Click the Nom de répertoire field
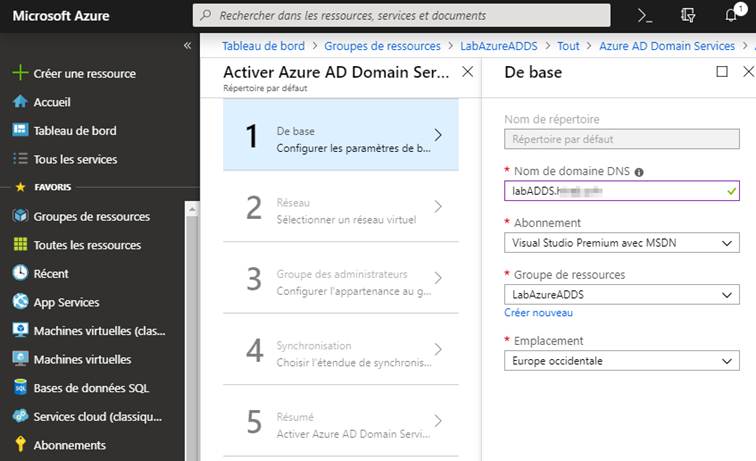The width and height of the screenshot is (756, 461). coord(622,139)
